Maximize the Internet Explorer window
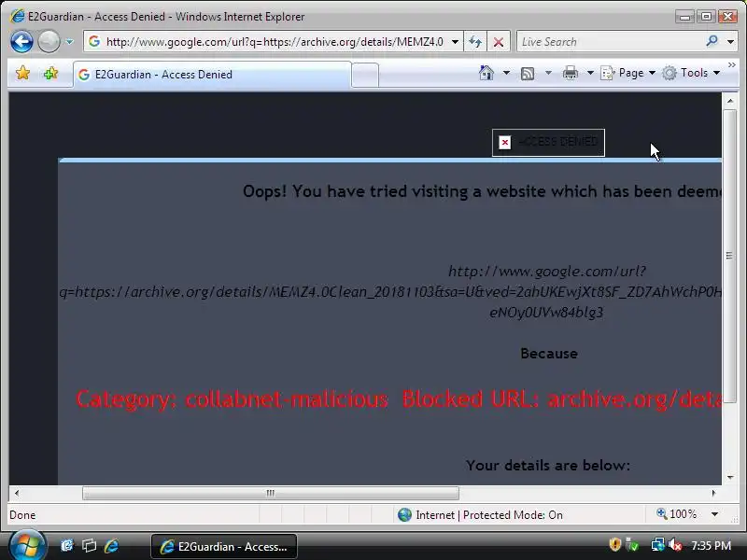The width and height of the screenshot is (747, 560). [x=706, y=17]
